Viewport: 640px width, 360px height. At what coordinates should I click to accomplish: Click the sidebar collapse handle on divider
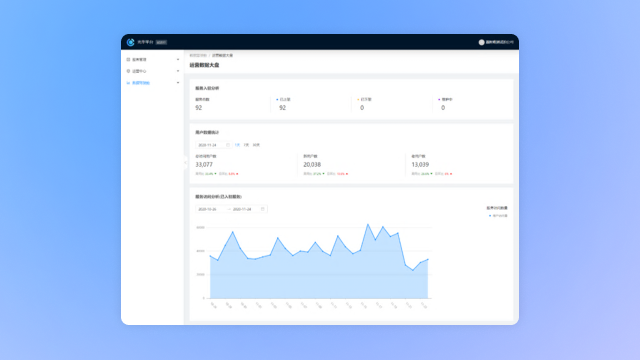[185, 162]
